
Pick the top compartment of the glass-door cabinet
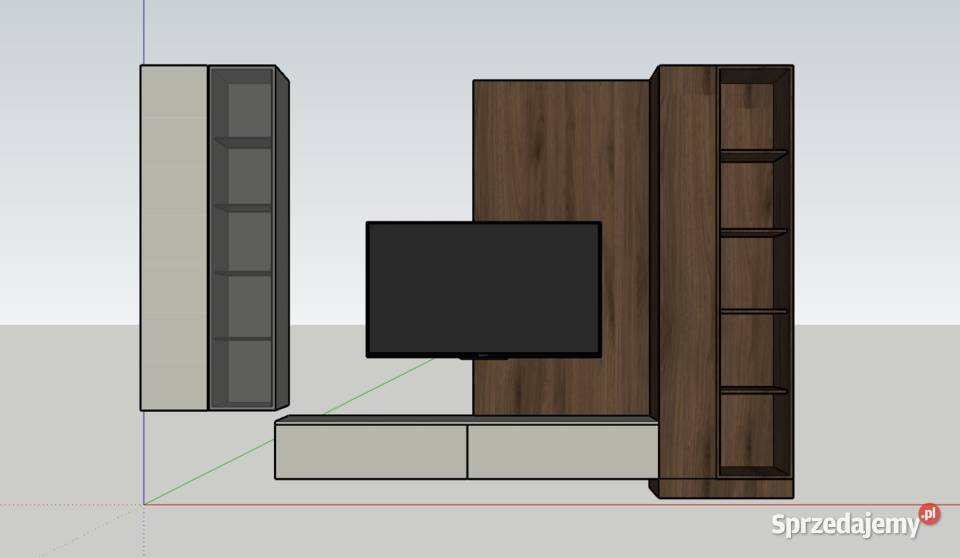pyautogui.click(x=244, y=110)
